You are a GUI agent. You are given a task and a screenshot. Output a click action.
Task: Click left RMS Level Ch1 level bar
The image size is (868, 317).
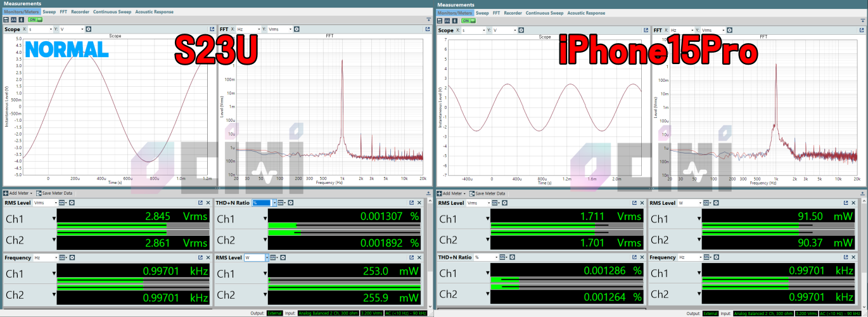[x=132, y=225]
